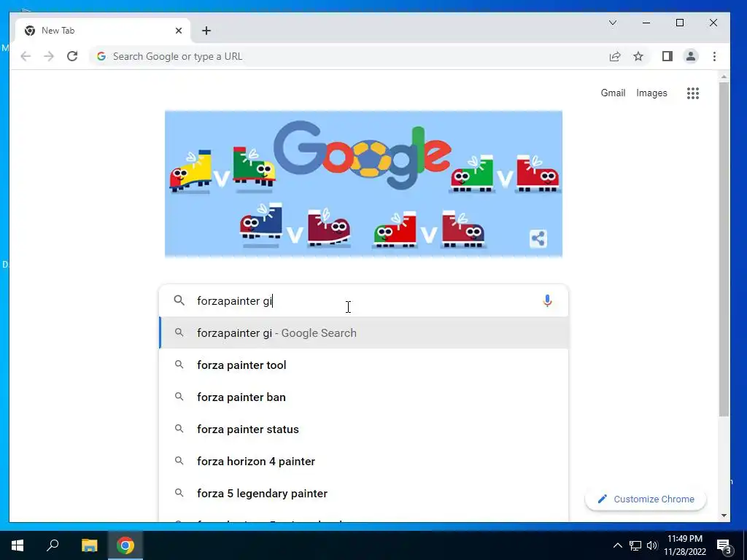Launch File Explorer from the taskbar

(89, 545)
